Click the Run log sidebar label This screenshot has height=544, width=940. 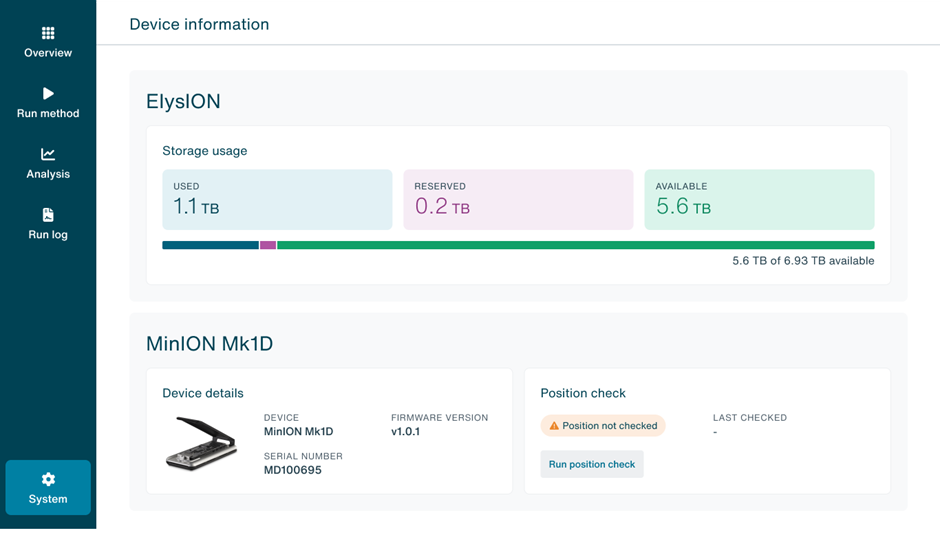point(48,235)
